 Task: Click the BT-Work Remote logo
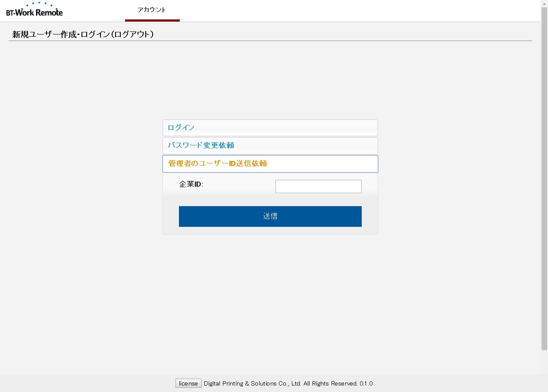pos(34,11)
